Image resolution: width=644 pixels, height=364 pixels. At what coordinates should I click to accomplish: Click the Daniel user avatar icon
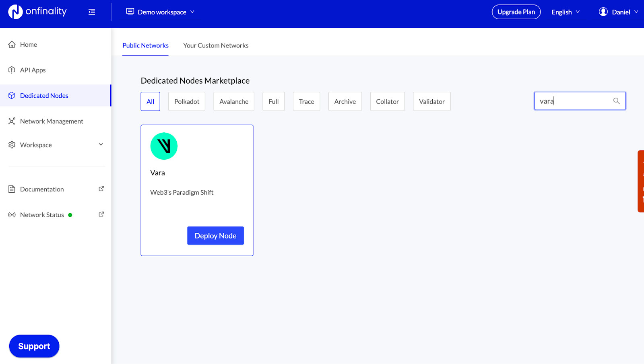[603, 12]
